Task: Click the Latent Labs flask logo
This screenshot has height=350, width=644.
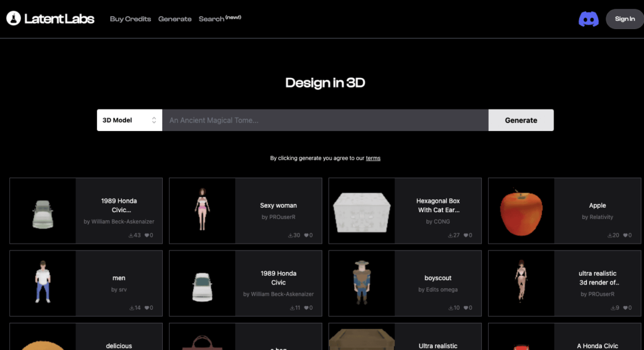Action: tap(14, 18)
